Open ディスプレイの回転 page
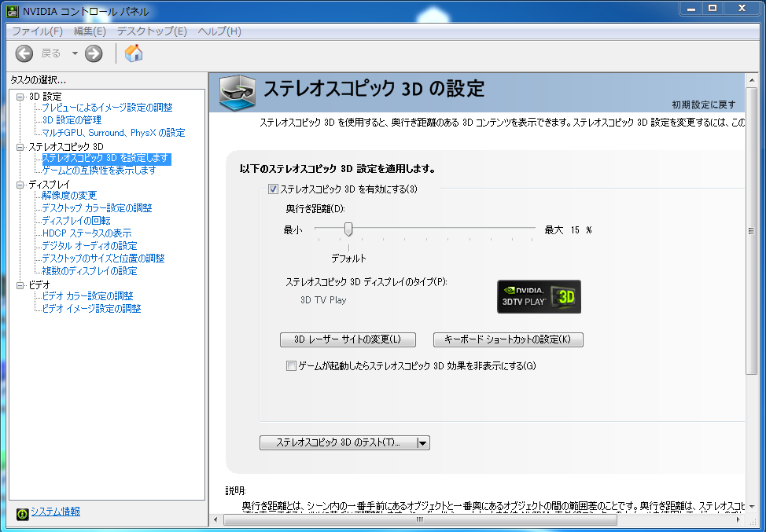Viewport: 766px width, 532px height. (76, 221)
